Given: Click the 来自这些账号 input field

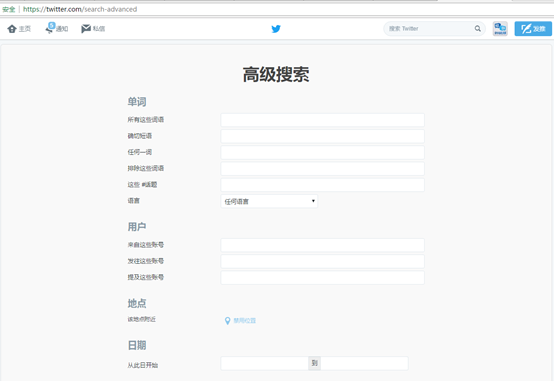Looking at the screenshot, I should (323, 245).
